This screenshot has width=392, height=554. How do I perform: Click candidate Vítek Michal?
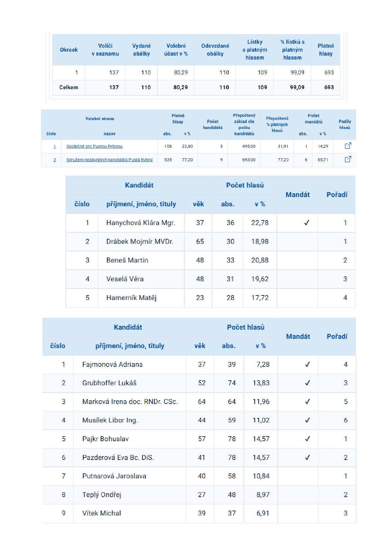(101, 513)
